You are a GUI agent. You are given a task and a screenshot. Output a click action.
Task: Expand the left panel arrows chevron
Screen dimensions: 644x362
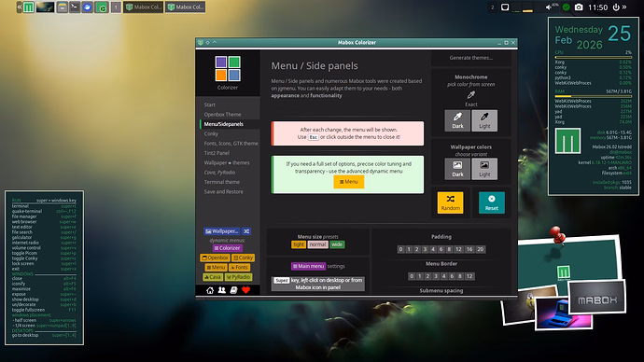(x=20, y=7)
